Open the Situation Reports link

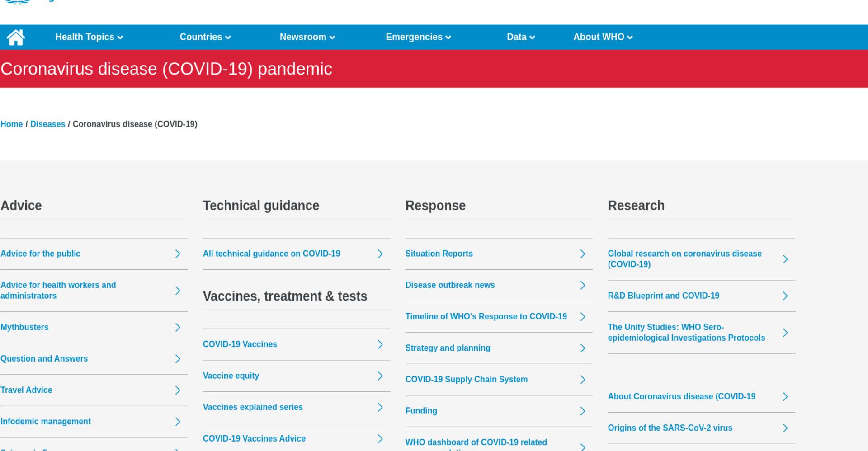point(439,254)
